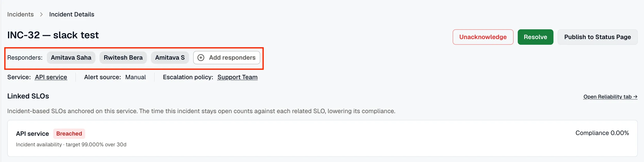
Task: Select the Rwitesh Bera responder chip
Action: click(123, 58)
